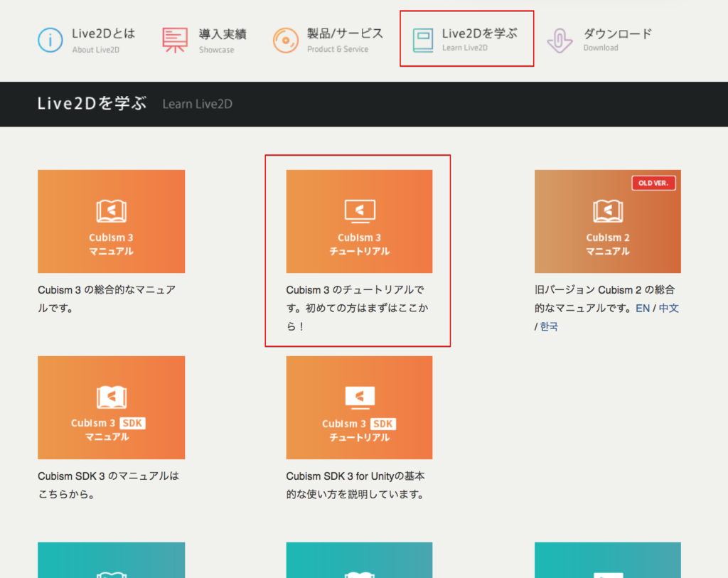The image size is (728, 578).
Task: Click the text 'Cubism 3 のチュートリアルです。初めての方はまずはここから！'
Action: tap(357, 308)
